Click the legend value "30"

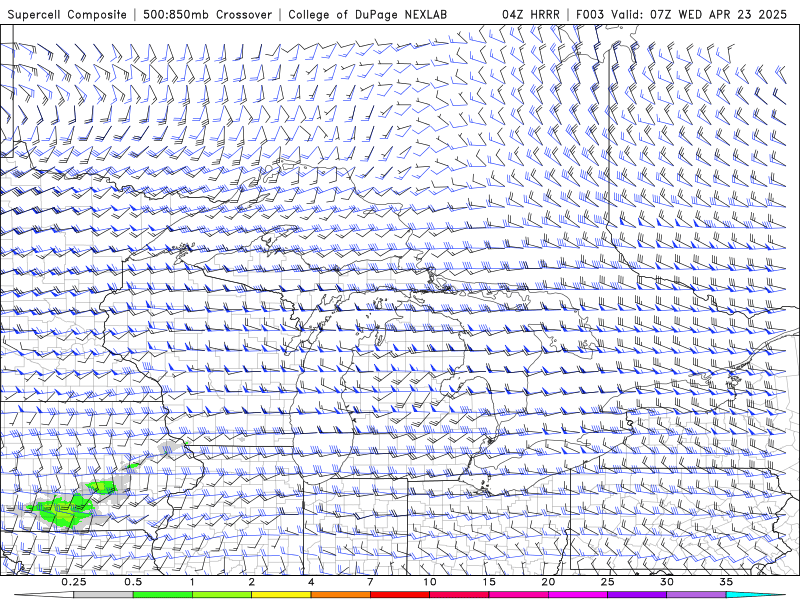(x=667, y=582)
